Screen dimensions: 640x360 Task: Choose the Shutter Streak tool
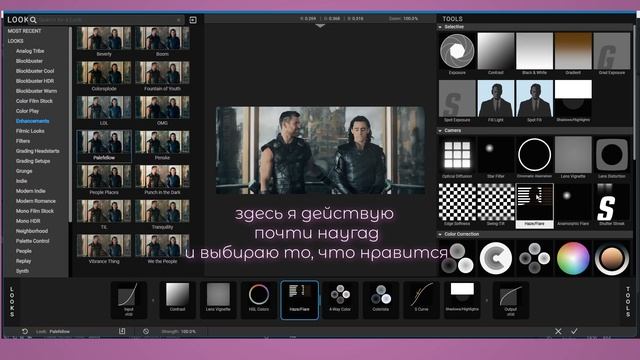click(x=611, y=205)
